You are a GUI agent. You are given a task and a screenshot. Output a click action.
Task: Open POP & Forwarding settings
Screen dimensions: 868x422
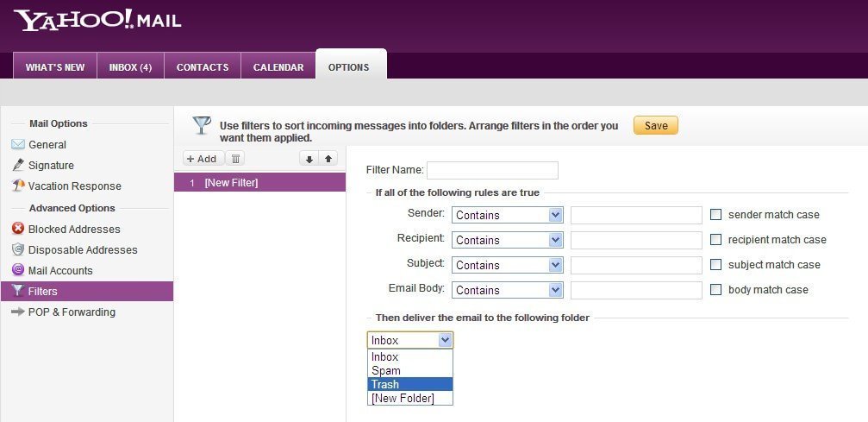tap(72, 312)
